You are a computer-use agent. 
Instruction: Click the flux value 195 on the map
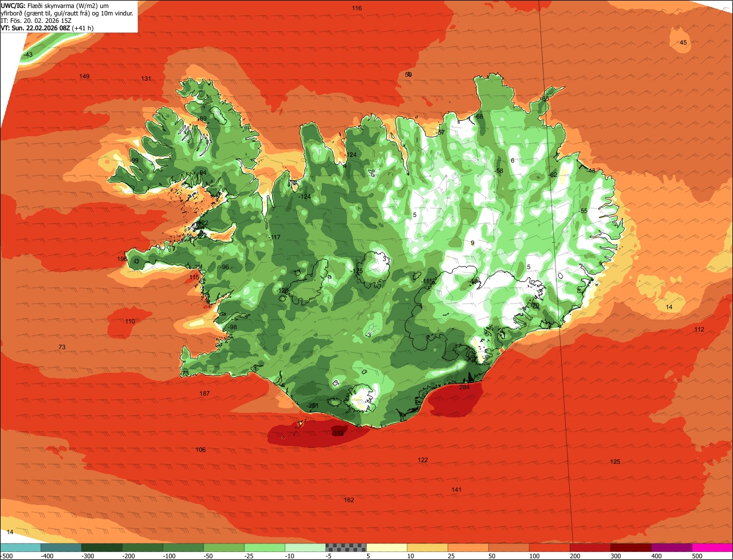coord(122,259)
